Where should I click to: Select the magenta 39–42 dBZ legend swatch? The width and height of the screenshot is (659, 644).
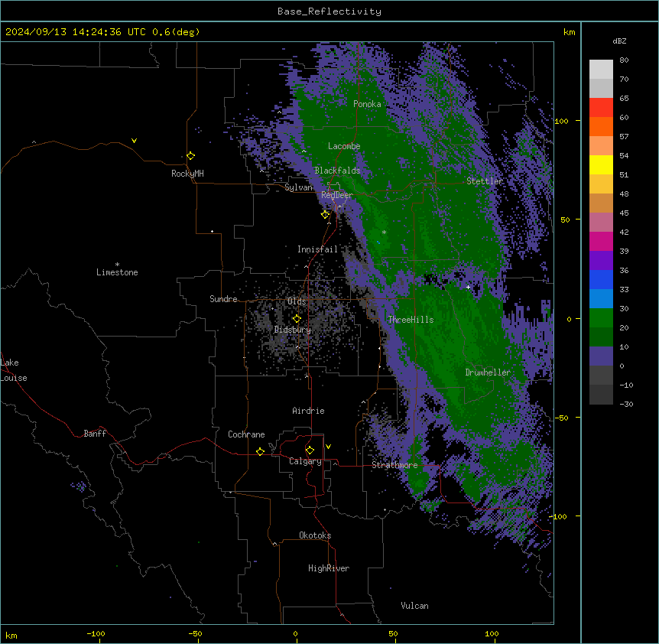[x=601, y=241]
